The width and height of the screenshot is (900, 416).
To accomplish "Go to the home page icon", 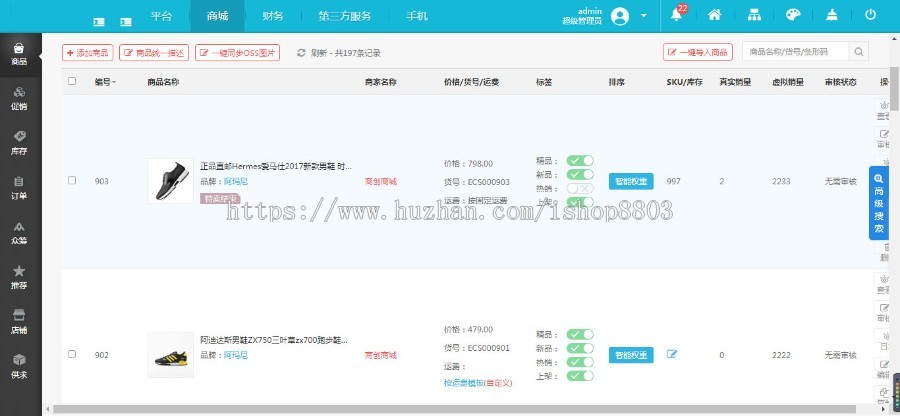I will (715, 15).
